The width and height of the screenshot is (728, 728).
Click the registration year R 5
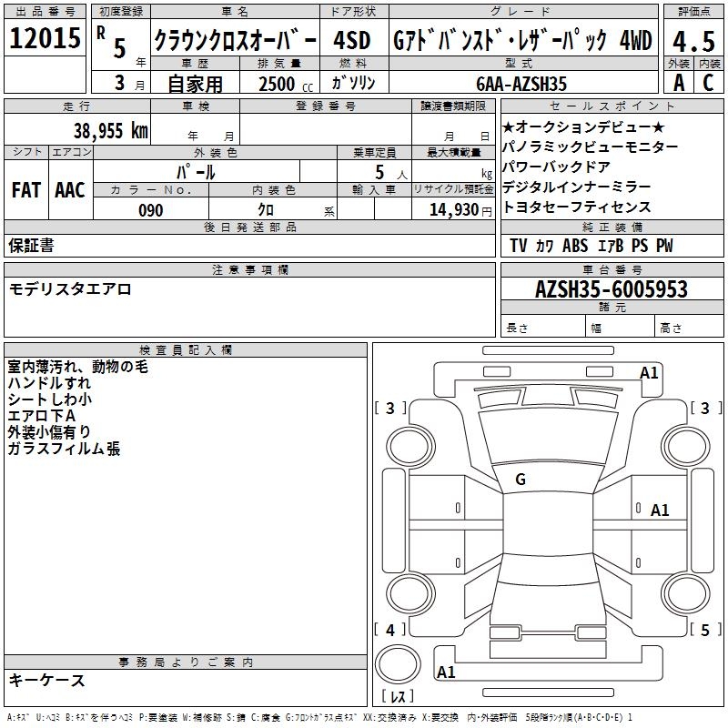tap(121, 45)
